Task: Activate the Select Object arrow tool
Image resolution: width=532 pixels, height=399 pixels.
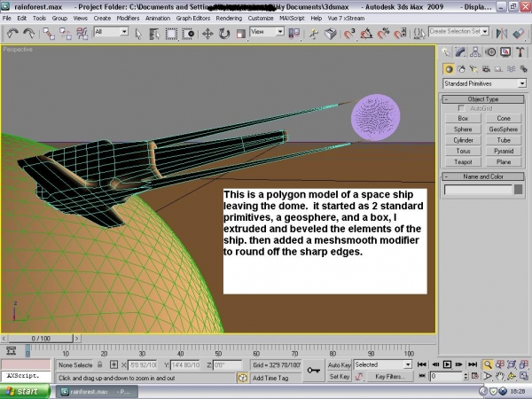Action: point(138,34)
